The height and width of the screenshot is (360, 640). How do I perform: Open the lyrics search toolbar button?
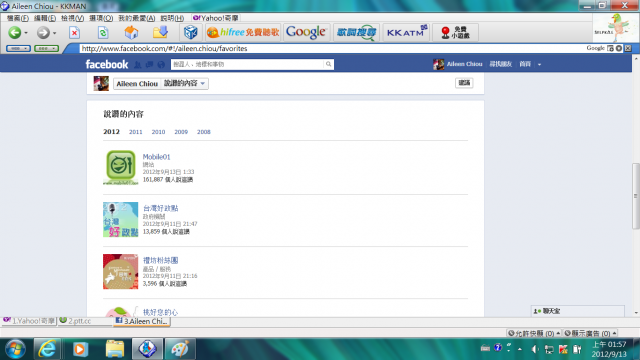pyautogui.click(x=356, y=32)
